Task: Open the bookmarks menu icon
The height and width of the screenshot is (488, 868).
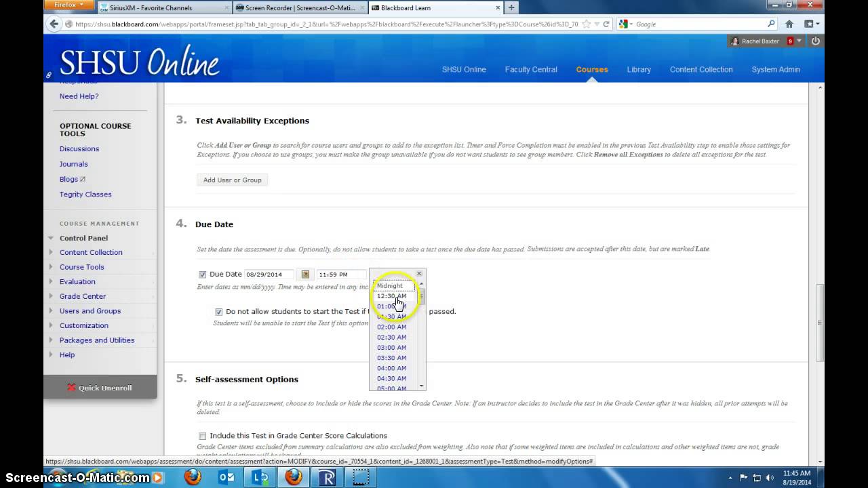Action: coord(811,24)
